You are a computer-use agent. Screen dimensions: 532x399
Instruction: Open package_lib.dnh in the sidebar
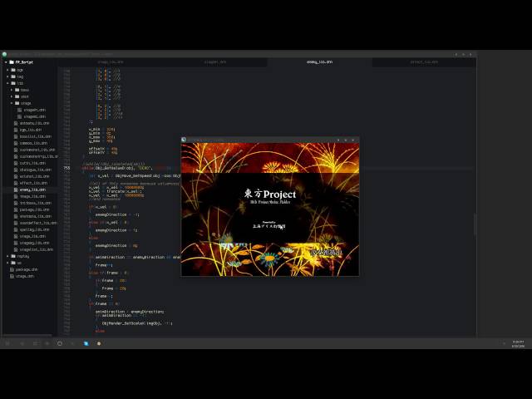34,209
